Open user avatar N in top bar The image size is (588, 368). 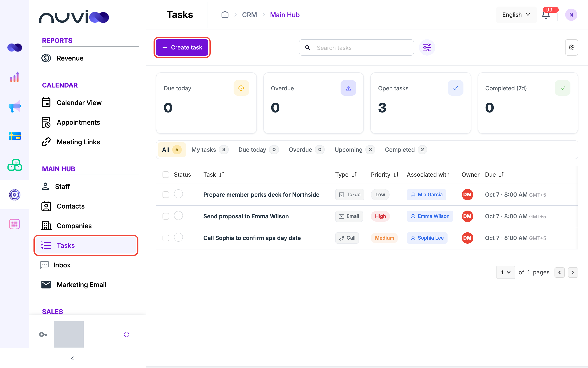(x=571, y=15)
